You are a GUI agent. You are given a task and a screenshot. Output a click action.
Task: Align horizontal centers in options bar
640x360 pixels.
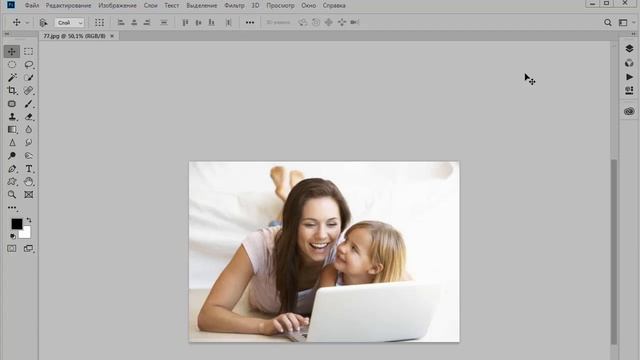pyautogui.click(x=134, y=22)
